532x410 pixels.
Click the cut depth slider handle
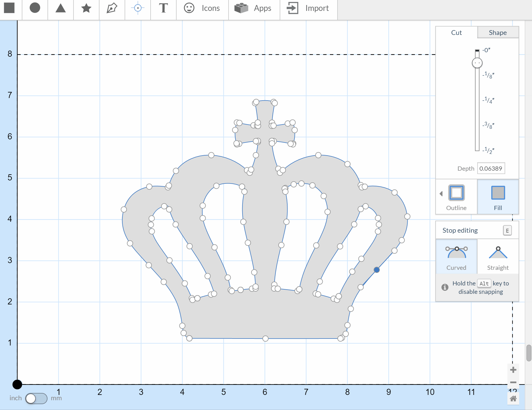pos(477,63)
